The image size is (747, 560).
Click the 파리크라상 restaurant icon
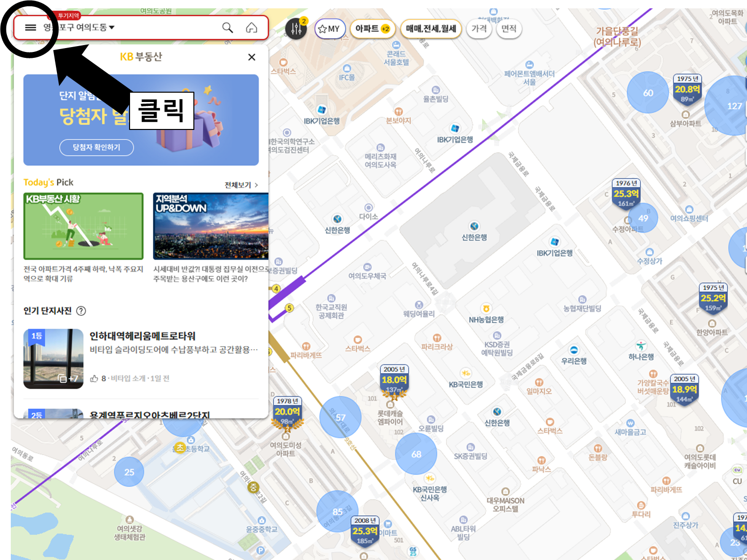[437, 338]
